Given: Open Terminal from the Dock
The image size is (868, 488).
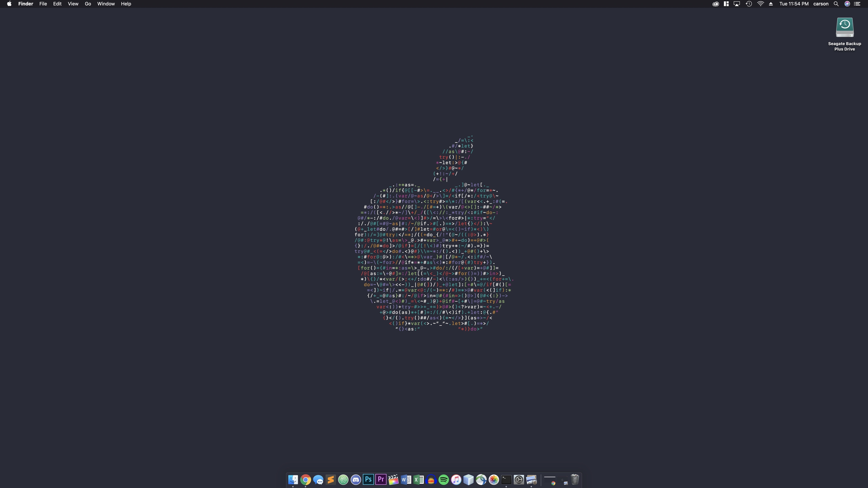Looking at the screenshot, I should click(x=506, y=480).
